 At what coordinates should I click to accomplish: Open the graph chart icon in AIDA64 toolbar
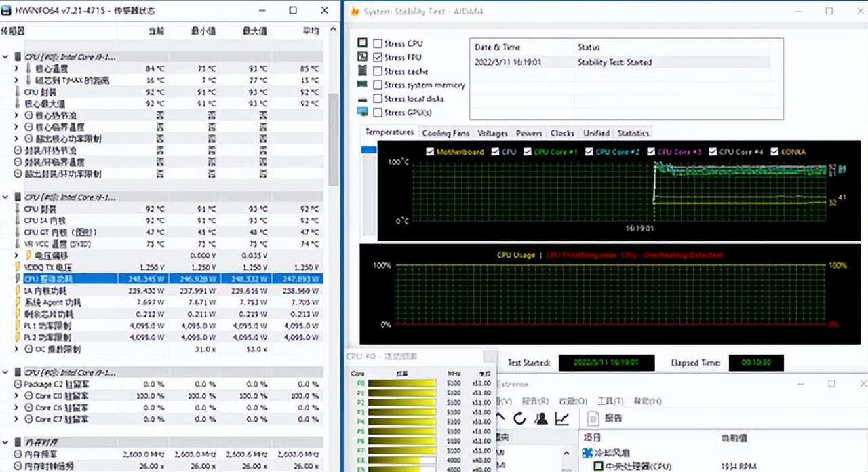pyautogui.click(x=561, y=418)
